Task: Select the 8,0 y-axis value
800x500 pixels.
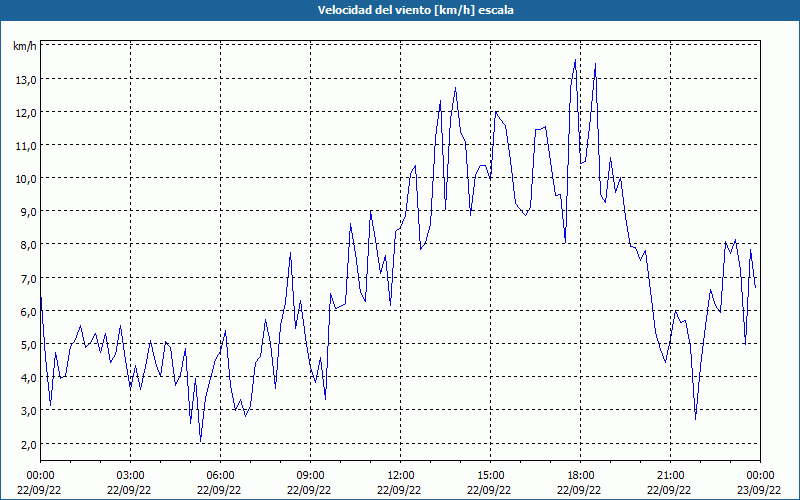Action: coord(29,245)
